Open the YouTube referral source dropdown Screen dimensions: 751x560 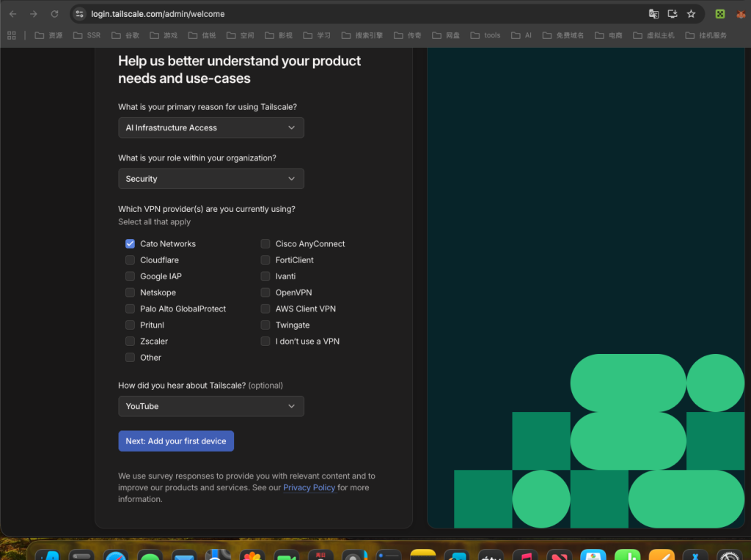210,406
